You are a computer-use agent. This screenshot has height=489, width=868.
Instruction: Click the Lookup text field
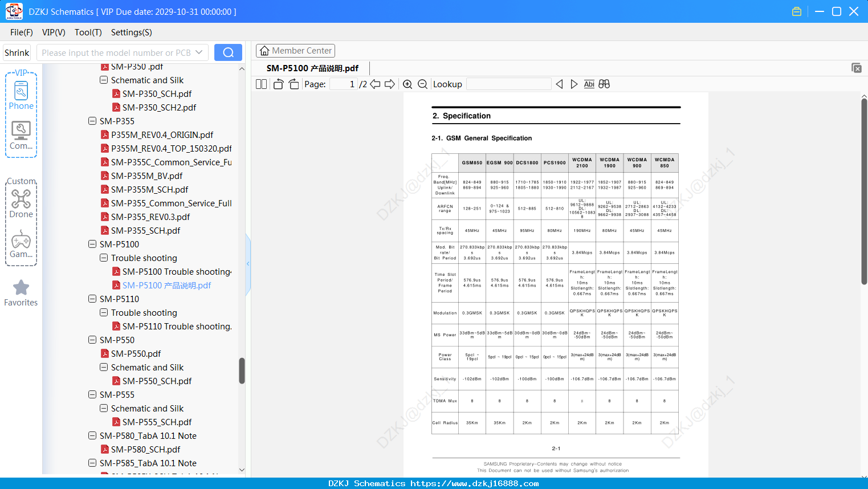509,84
